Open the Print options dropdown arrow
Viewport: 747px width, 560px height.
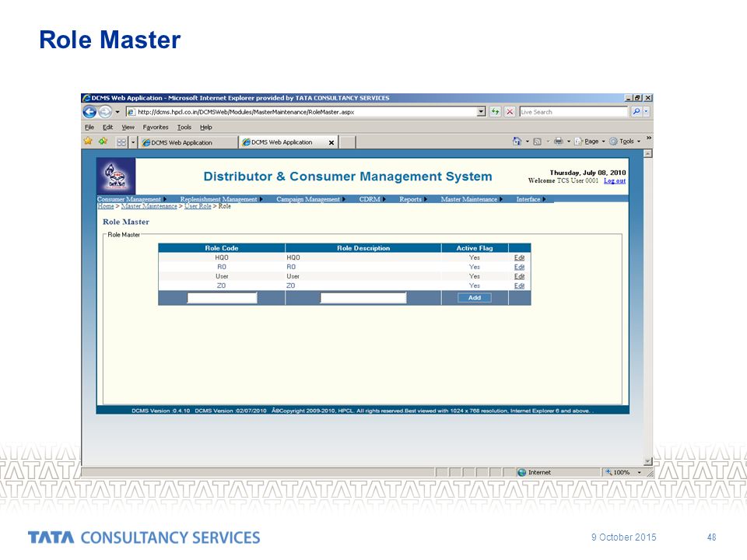[x=568, y=142]
